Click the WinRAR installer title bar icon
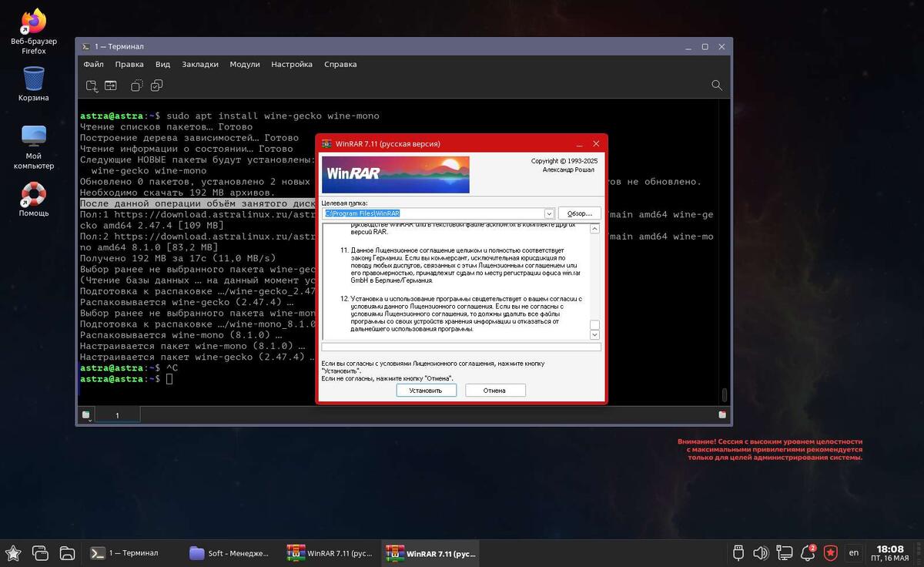 (326, 144)
